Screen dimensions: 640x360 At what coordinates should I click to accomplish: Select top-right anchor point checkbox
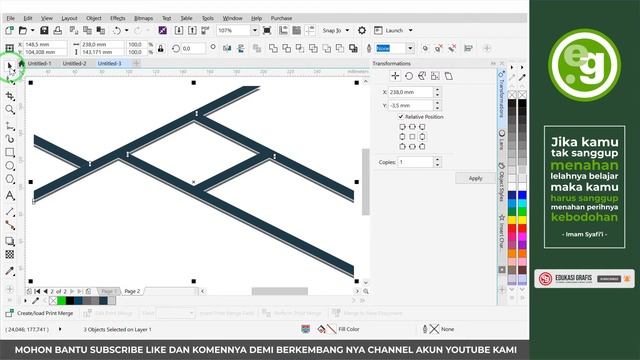click(x=422, y=127)
